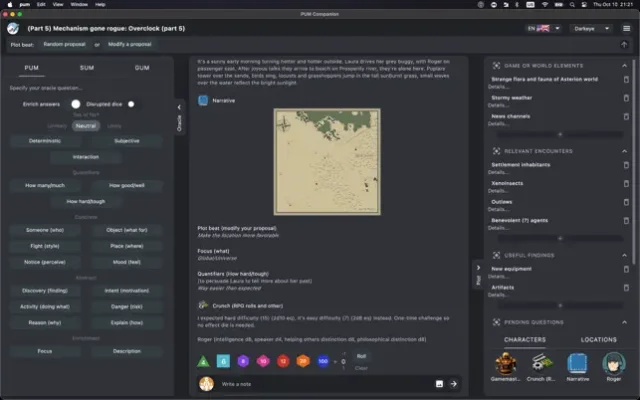Click the Roll button
Image resolution: width=640 pixels, height=400 pixels.
pyautogui.click(x=361, y=356)
